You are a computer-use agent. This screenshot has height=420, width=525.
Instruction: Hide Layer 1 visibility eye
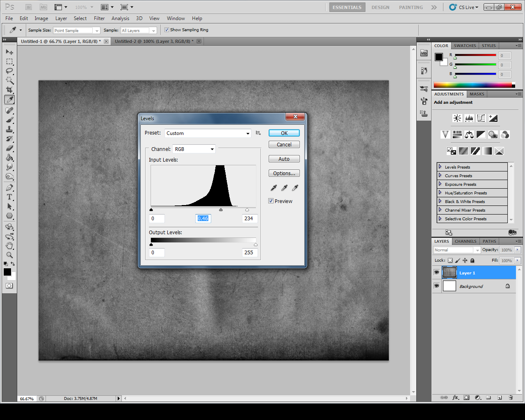[x=436, y=273]
